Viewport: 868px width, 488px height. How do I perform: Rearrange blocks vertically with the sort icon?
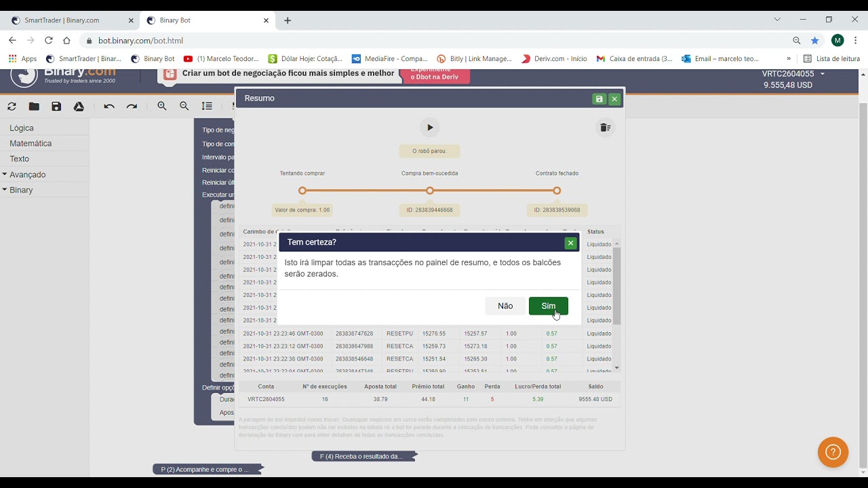(207, 106)
